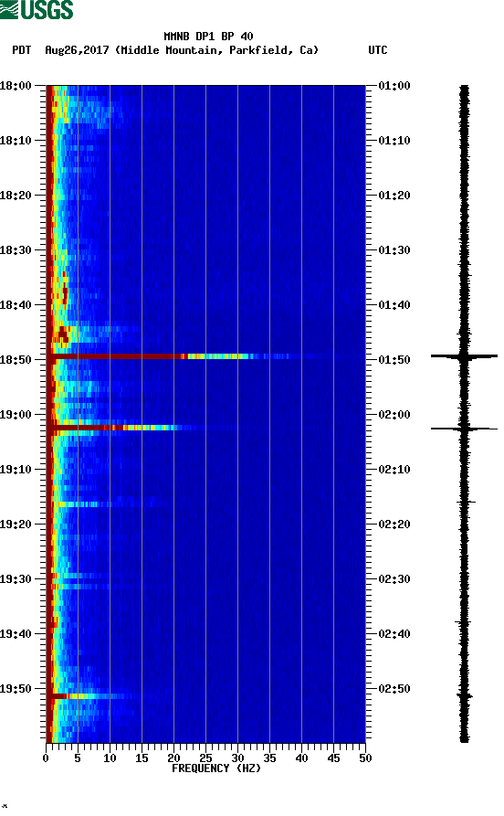This screenshot has height=816, width=504.
Task: Click the '01:50' UTC time label
Action: coord(394,360)
